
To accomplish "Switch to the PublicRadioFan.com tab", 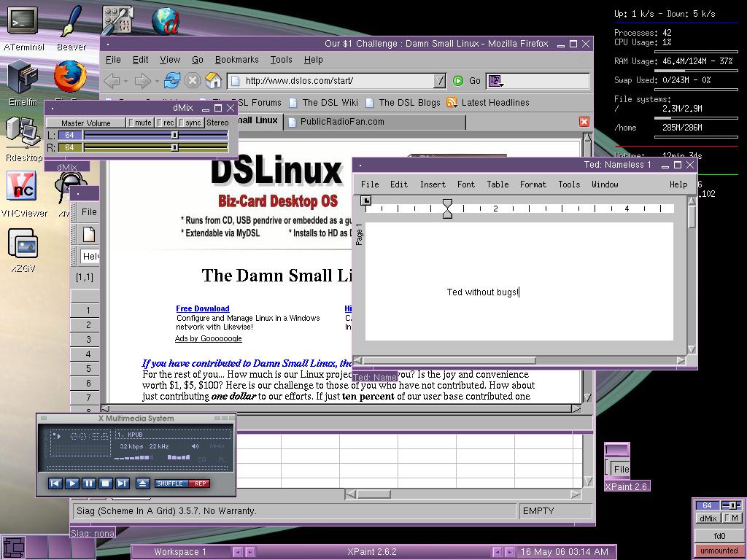I will 374,122.
